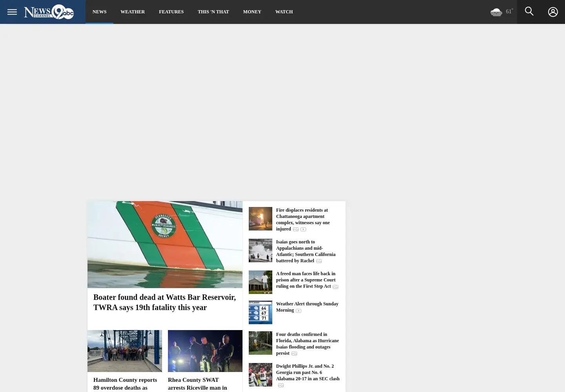Open the Isaias waves thumbnail
Screen dimensions: 565x392
click(x=260, y=250)
